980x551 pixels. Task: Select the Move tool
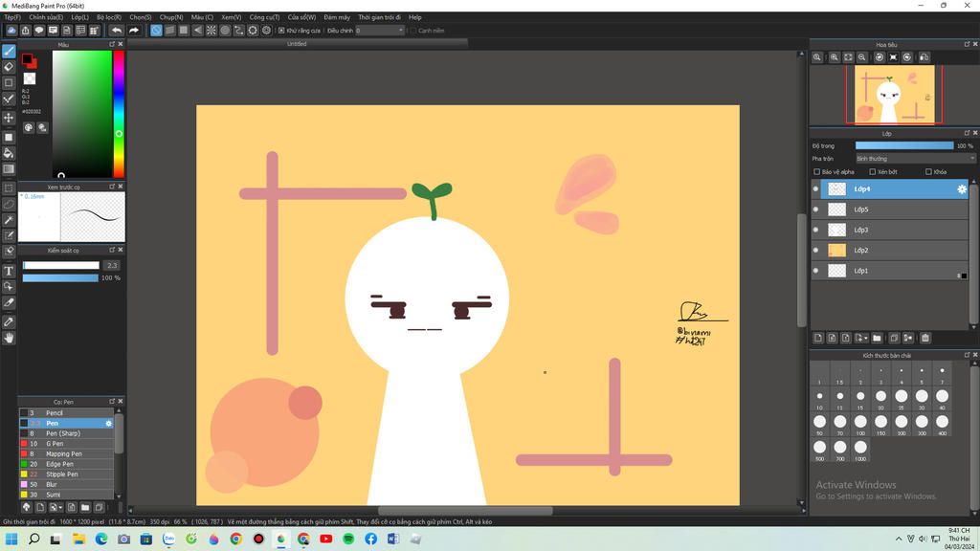(9, 118)
